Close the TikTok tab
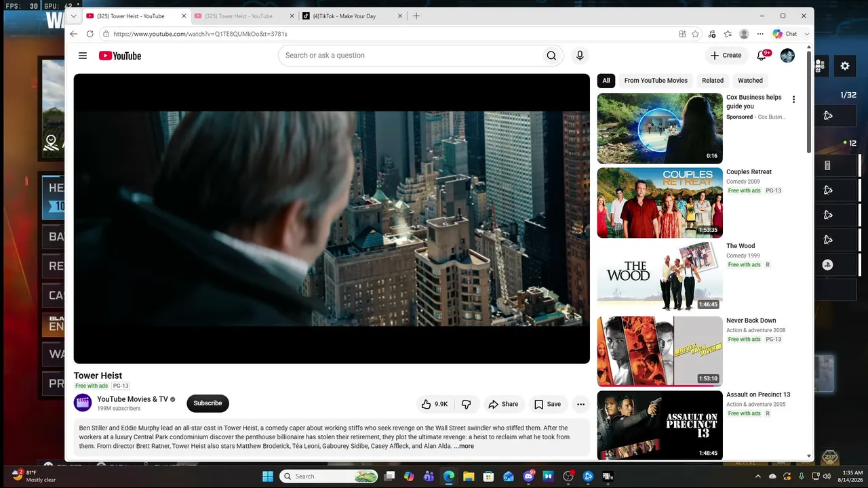868x488 pixels. coord(400,16)
